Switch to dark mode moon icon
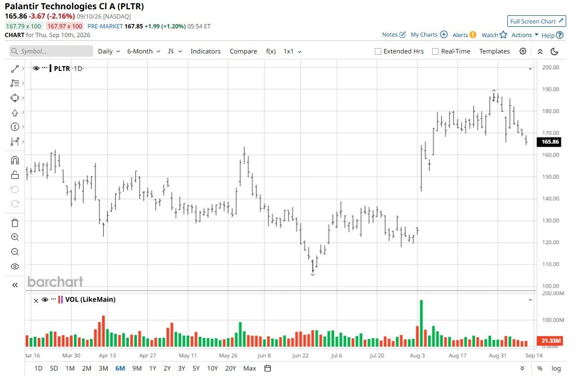588x382 pixels. click(x=554, y=51)
